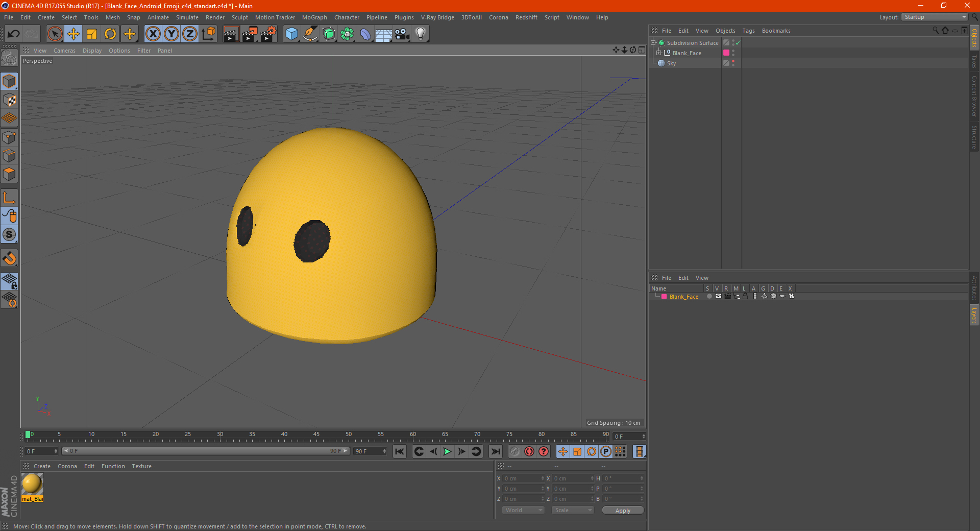The width and height of the screenshot is (980, 531).
Task: Open the Layout Startup dropdown
Action: [935, 17]
